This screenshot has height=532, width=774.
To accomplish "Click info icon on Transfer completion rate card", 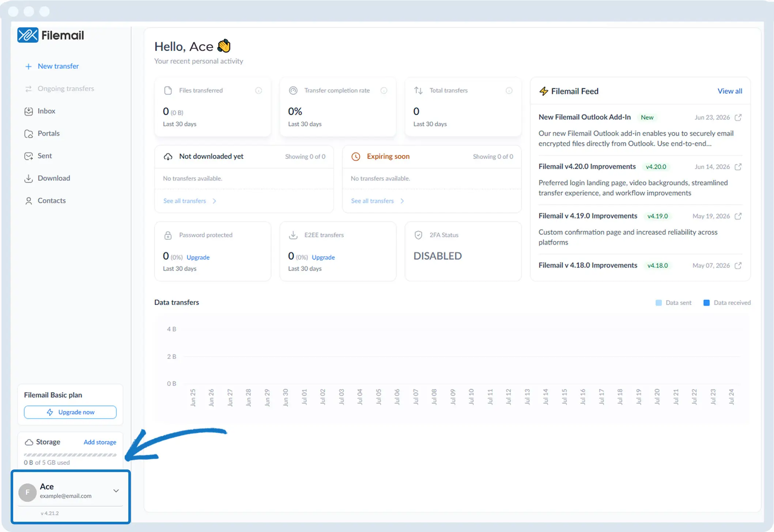I will click(x=384, y=90).
